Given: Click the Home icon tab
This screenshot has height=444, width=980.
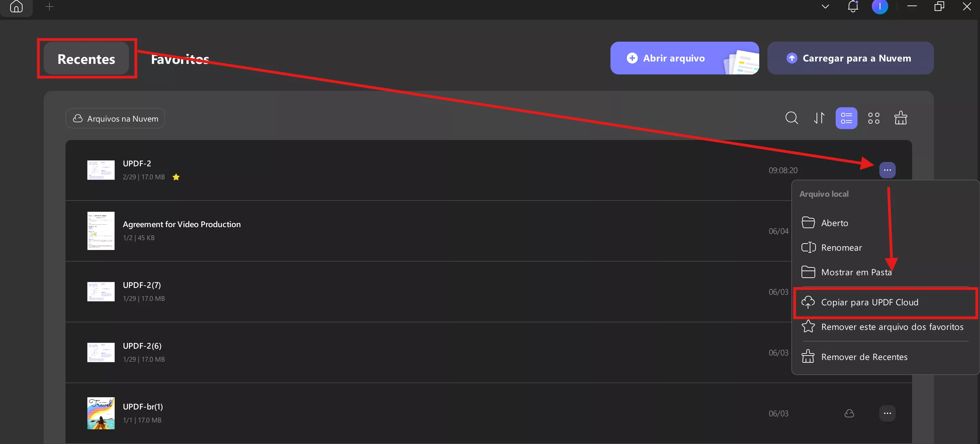Looking at the screenshot, I should tap(16, 6).
